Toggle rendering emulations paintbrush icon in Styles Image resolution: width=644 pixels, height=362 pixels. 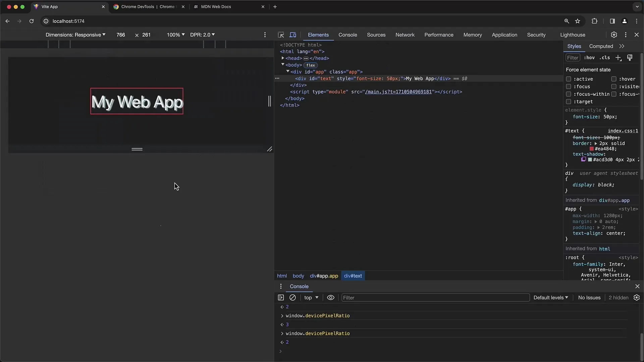click(x=630, y=58)
